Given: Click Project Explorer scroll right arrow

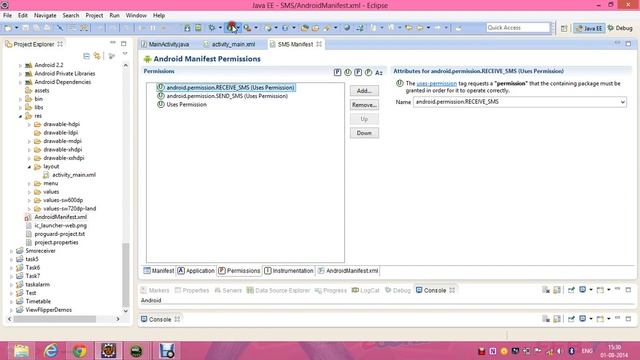Looking at the screenshot, I should 118,319.
